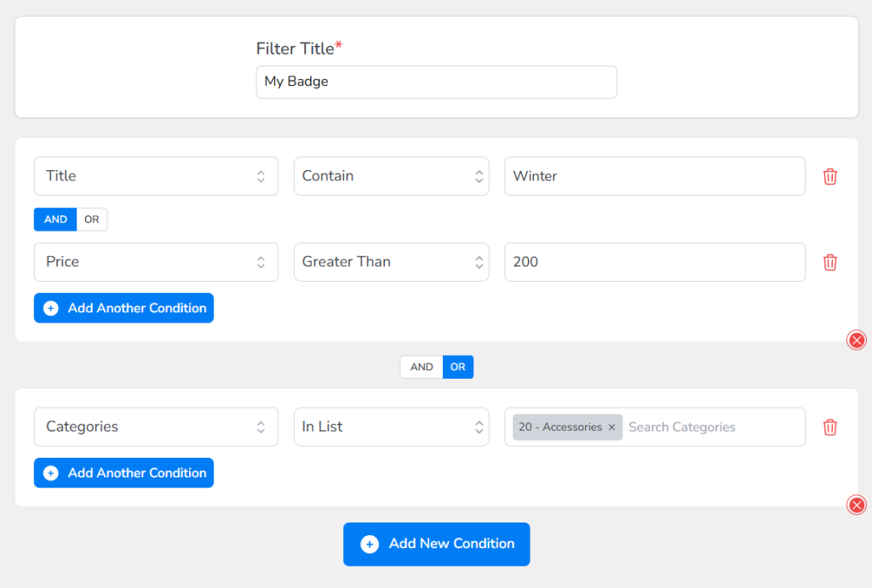The height and width of the screenshot is (588, 872).
Task: Set group operator to AND
Action: click(422, 367)
